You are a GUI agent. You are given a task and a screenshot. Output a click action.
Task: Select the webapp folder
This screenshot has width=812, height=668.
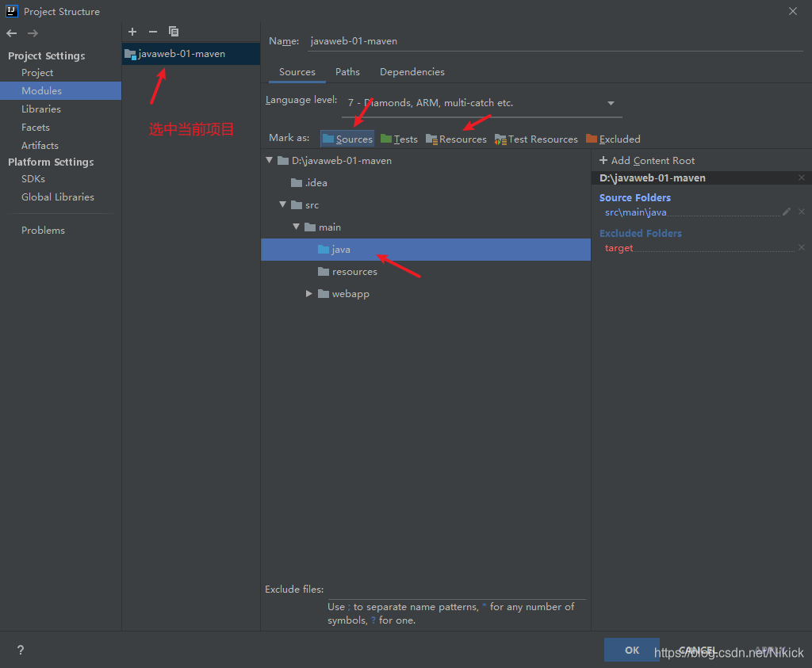click(343, 294)
